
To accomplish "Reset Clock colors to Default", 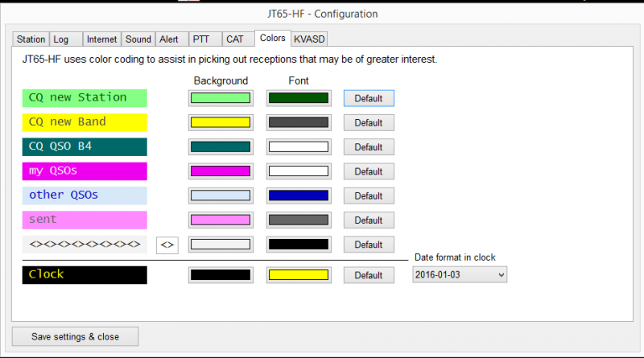I will click(369, 275).
